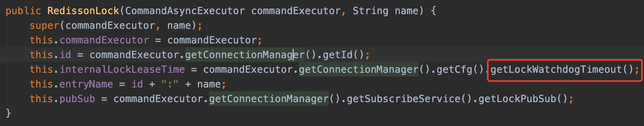Click the super keyword
The width and height of the screenshot is (644, 126).
pyautogui.click(x=44, y=26)
